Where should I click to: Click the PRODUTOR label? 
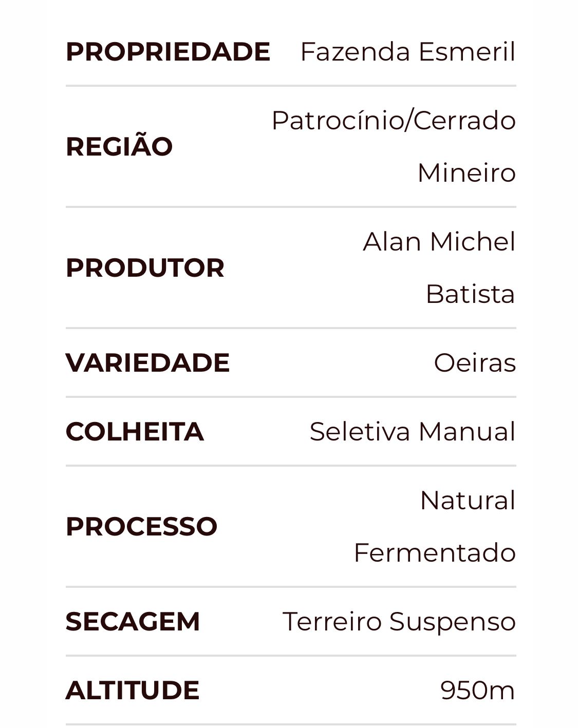145,267
